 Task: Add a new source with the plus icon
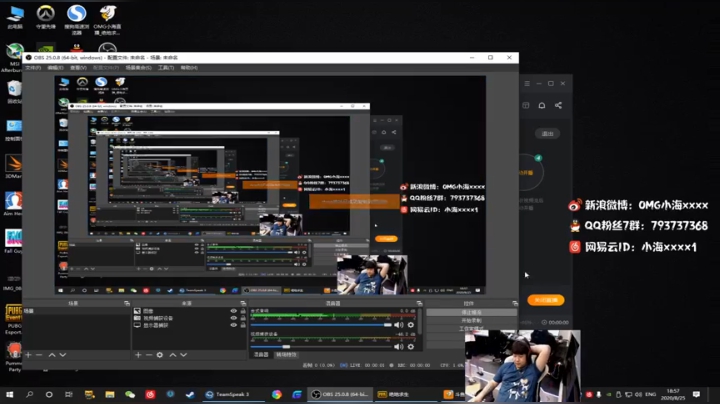[138, 355]
